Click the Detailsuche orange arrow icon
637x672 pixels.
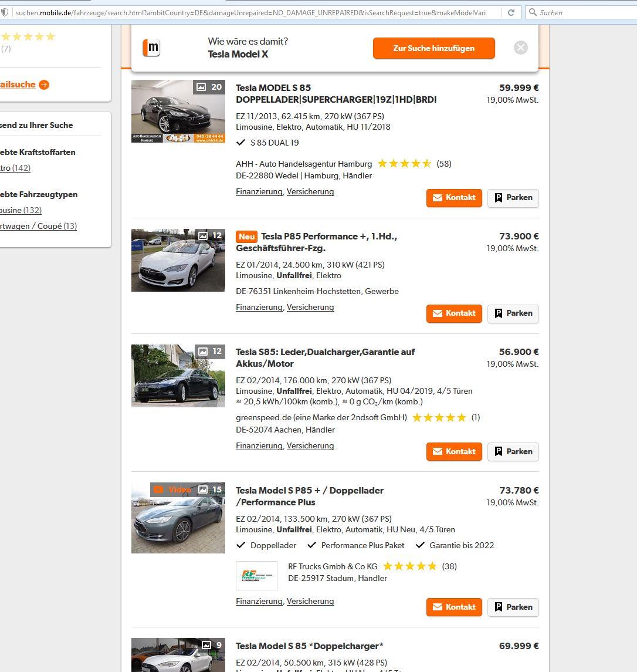tap(44, 85)
